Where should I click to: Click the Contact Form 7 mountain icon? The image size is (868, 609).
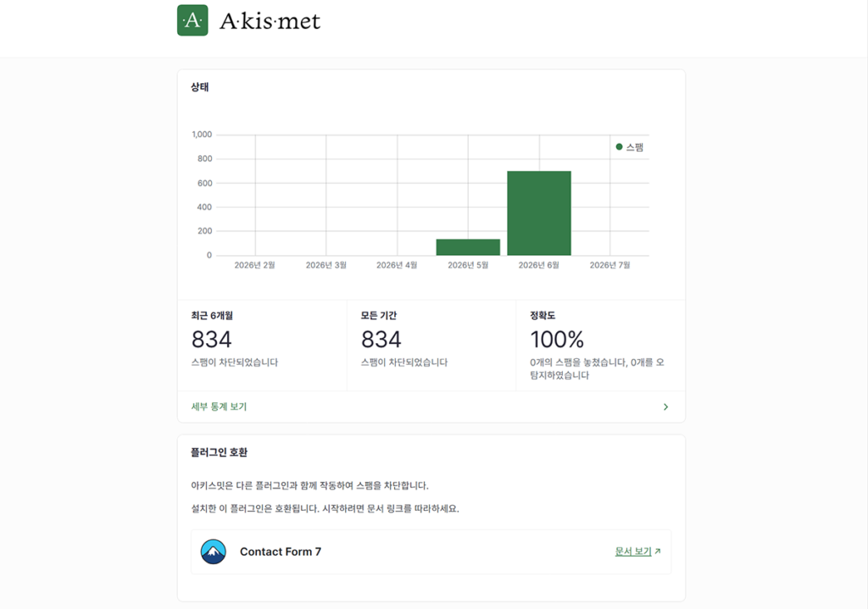click(213, 551)
